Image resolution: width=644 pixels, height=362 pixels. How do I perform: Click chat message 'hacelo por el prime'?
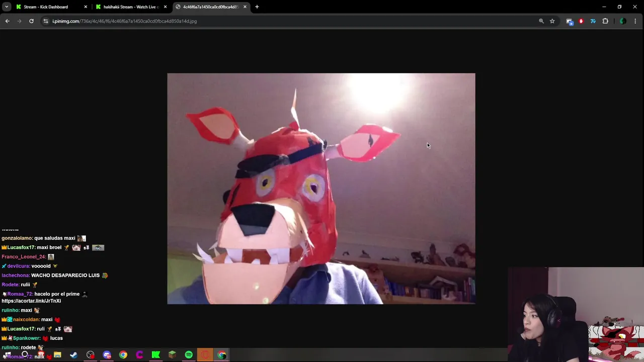[x=57, y=294]
